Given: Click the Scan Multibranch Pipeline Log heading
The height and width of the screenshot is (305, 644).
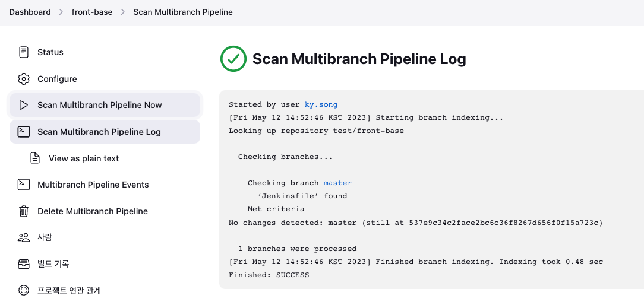Looking at the screenshot, I should click(359, 59).
